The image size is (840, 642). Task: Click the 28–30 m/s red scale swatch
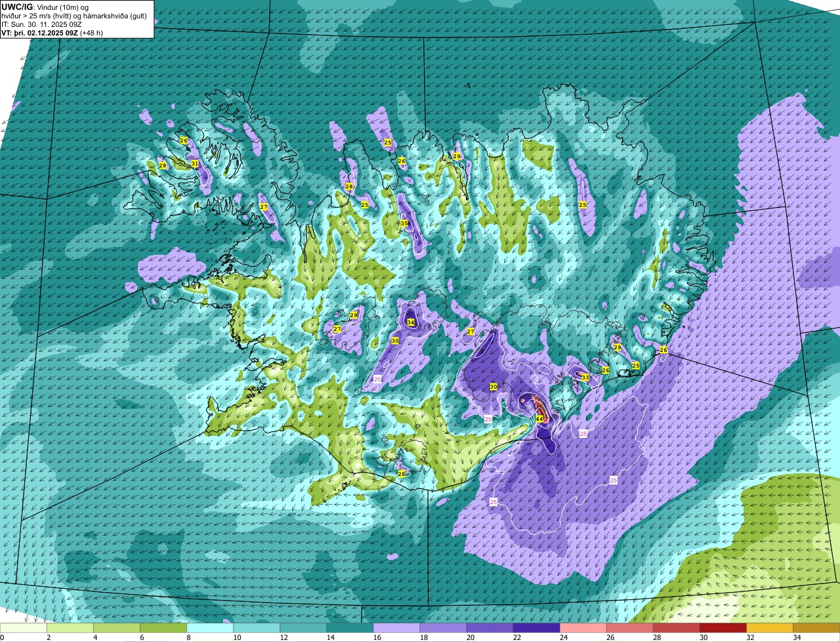[676, 628]
